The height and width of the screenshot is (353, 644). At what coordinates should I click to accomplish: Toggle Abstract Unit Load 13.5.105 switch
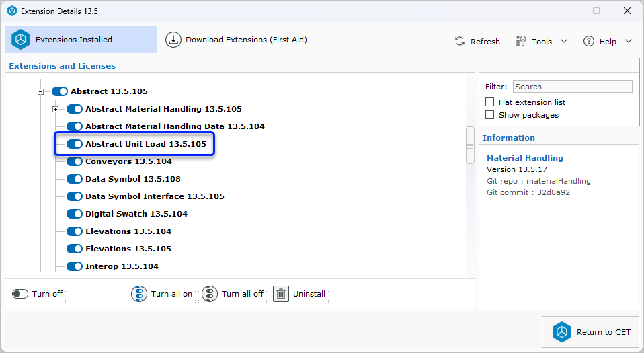click(75, 144)
